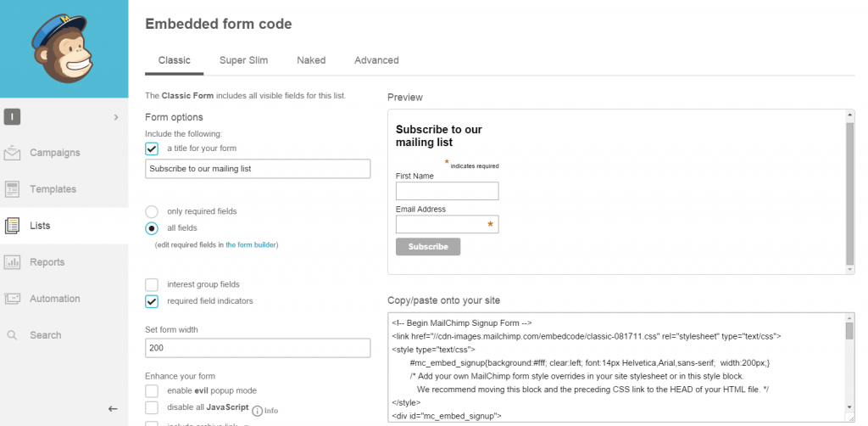Click the "Begin MailChimp Signup Form" comment line
The image size is (868, 426).
click(462, 323)
